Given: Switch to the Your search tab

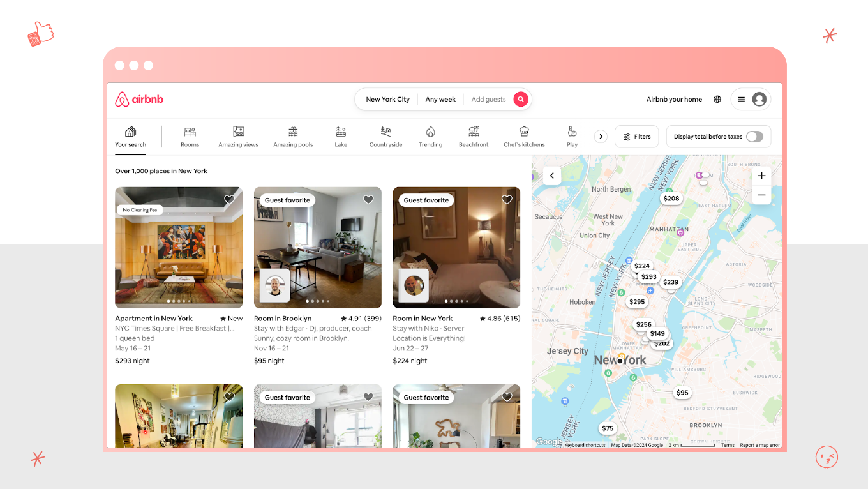Looking at the screenshot, I should pyautogui.click(x=130, y=134).
